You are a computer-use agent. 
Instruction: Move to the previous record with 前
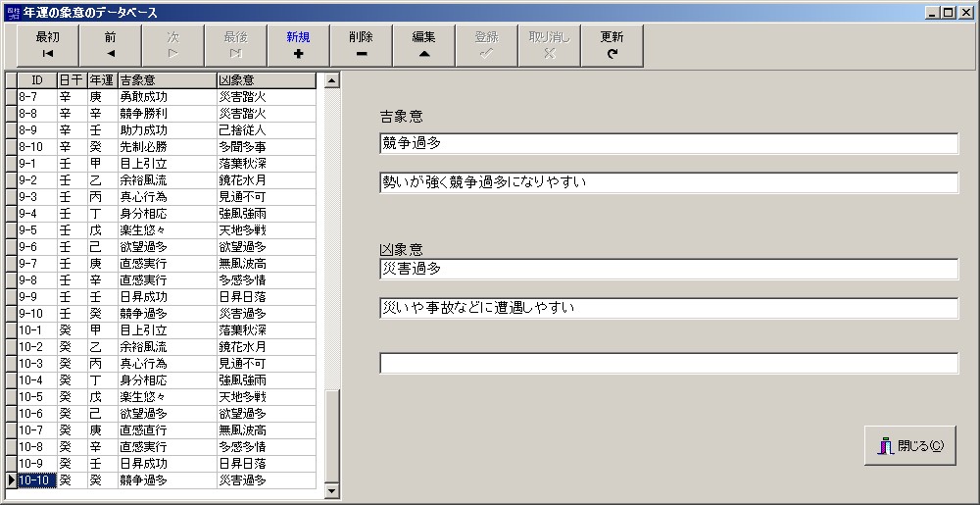pyautogui.click(x=111, y=46)
